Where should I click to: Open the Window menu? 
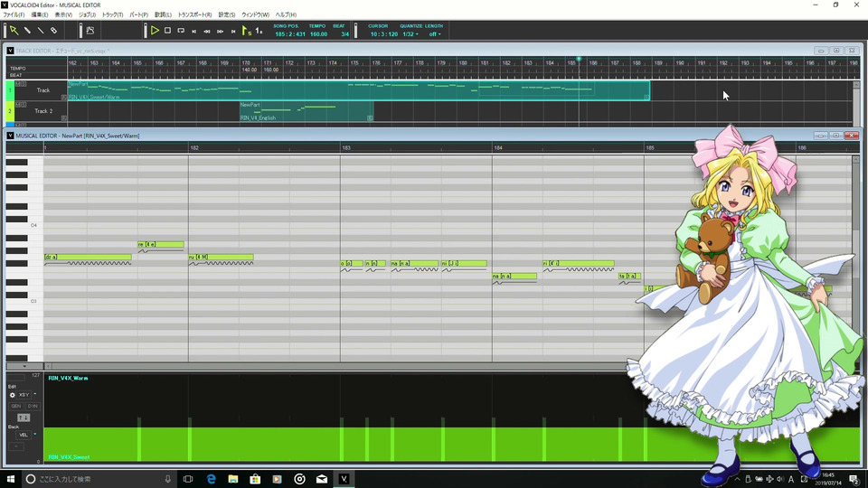tap(255, 15)
